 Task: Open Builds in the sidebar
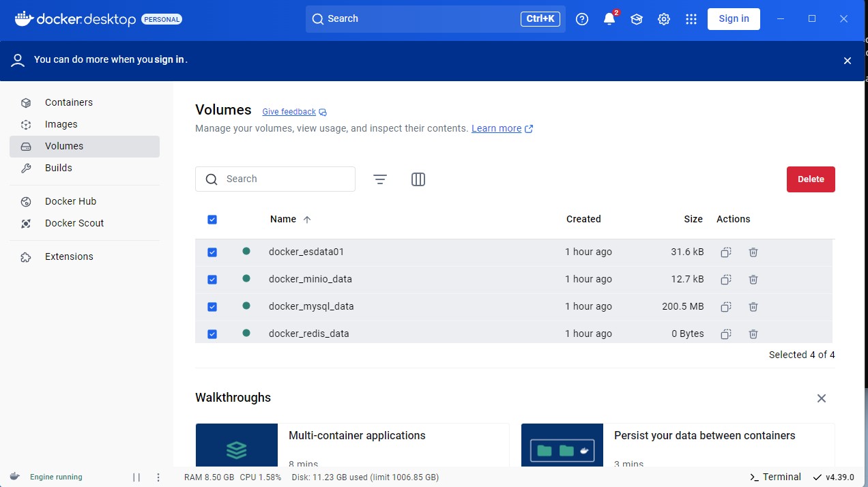[x=85, y=168]
